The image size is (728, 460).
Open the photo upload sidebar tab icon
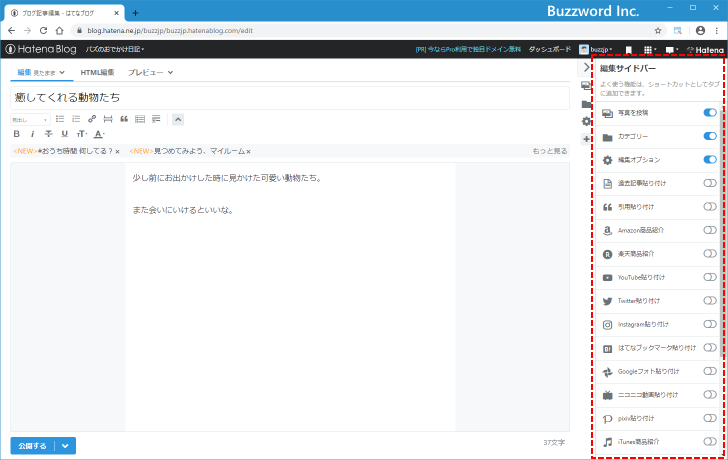(586, 85)
